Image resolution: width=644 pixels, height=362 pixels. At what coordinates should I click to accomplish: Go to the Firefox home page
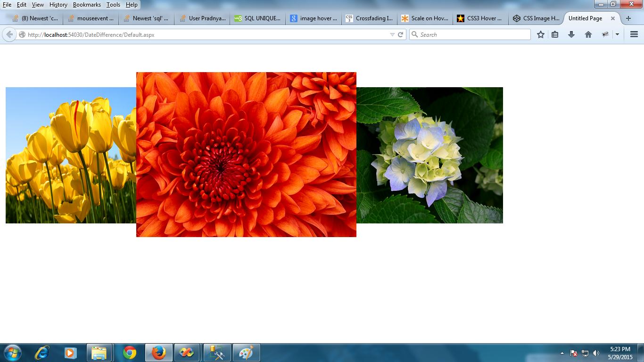(588, 34)
